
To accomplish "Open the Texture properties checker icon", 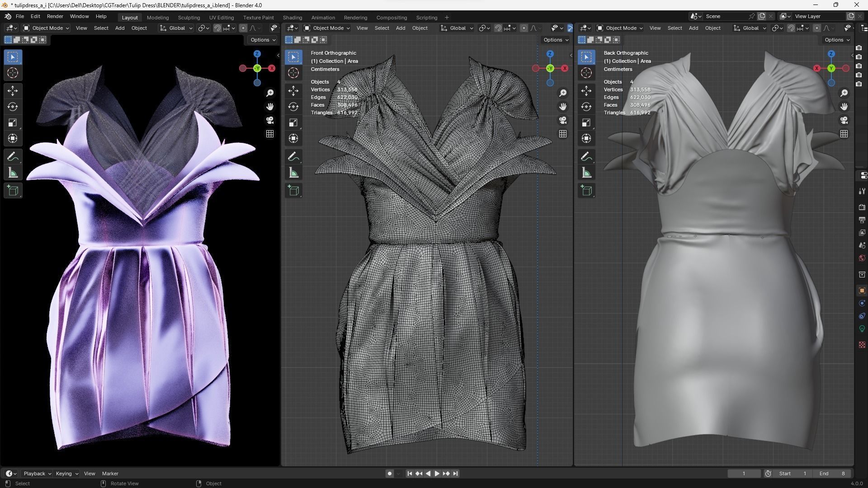I will coord(862,345).
